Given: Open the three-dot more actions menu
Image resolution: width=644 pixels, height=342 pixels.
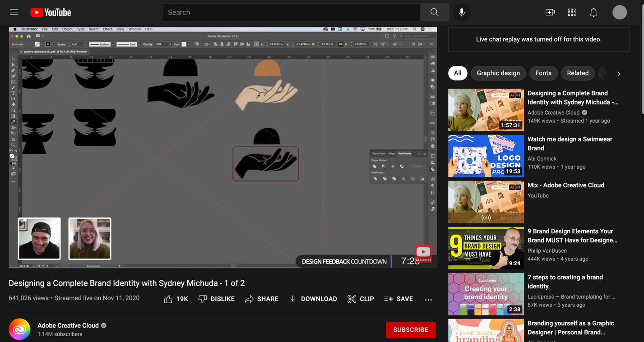Looking at the screenshot, I should [x=428, y=299].
